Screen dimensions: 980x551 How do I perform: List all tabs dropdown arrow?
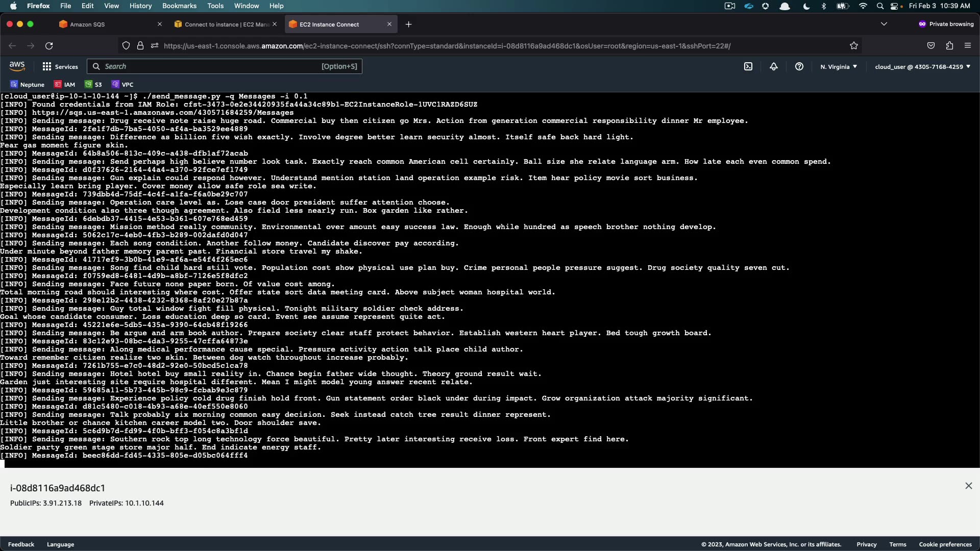pos(884,24)
